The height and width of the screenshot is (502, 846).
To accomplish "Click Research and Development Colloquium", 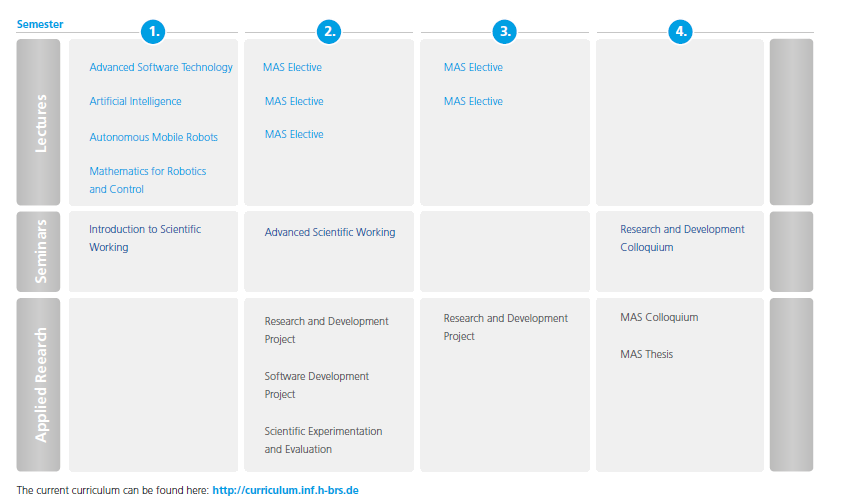I will pyautogui.click(x=682, y=238).
